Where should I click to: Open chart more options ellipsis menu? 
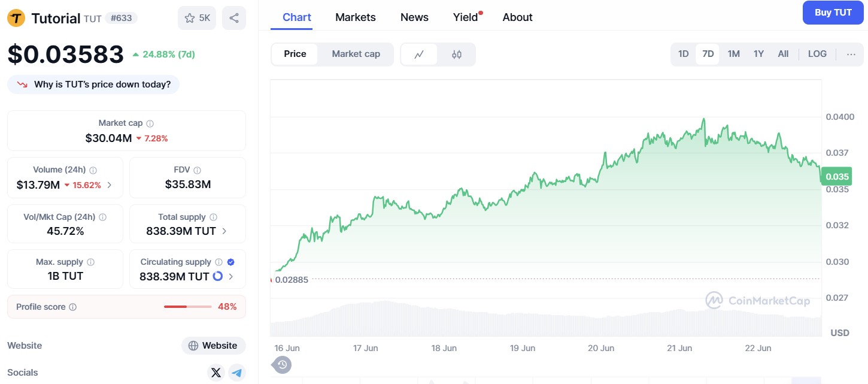click(x=851, y=54)
